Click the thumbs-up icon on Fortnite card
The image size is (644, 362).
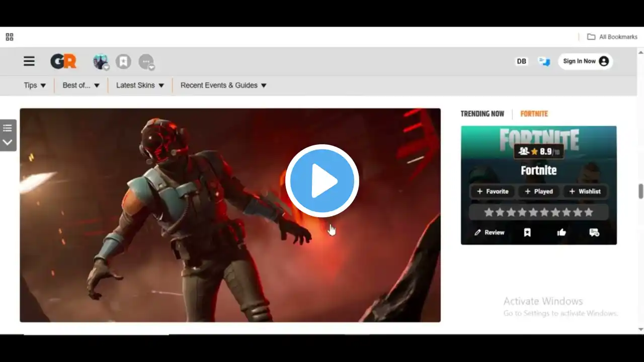click(x=561, y=232)
